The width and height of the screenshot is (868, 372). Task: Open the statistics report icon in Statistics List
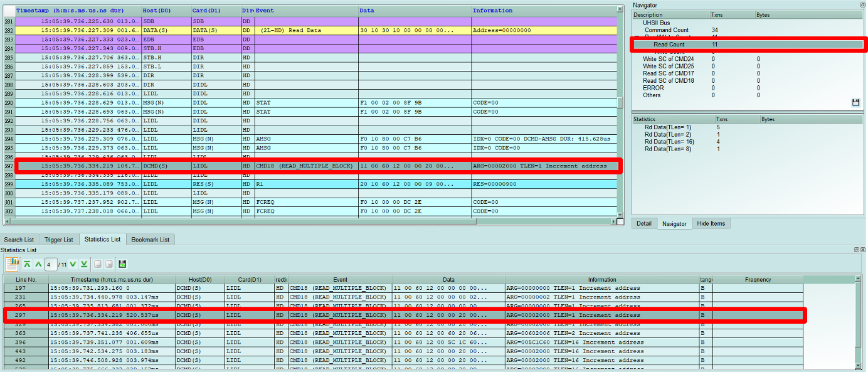[x=12, y=264]
